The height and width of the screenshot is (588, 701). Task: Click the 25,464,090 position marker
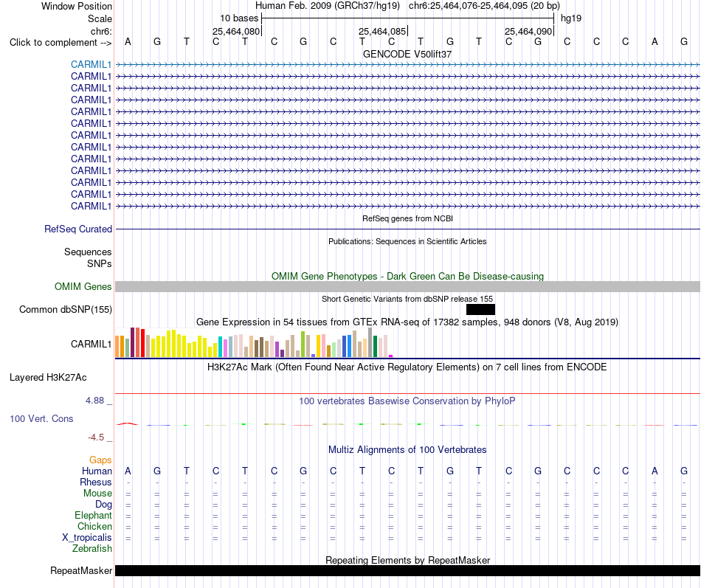[x=528, y=31]
